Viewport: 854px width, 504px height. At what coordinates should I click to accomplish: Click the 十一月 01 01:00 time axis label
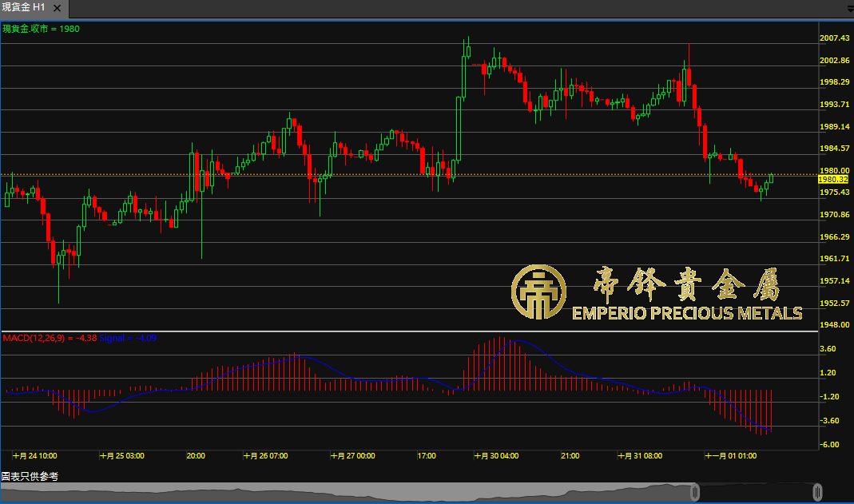click(x=730, y=455)
